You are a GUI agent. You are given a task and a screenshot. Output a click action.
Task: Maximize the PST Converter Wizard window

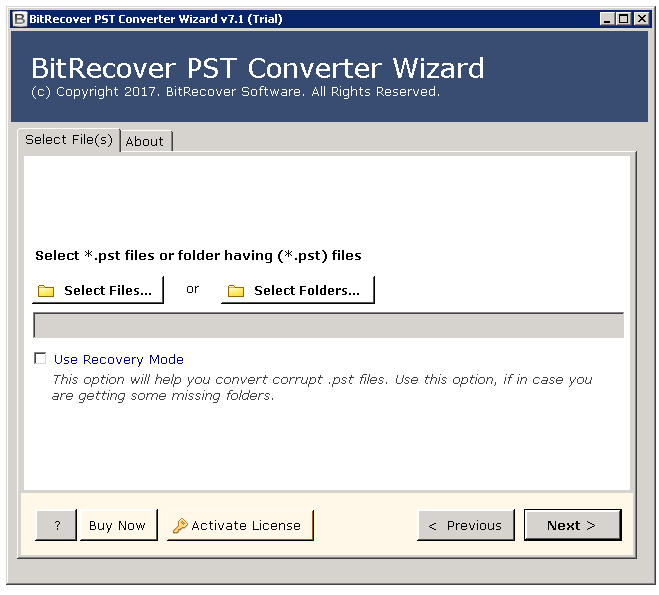pyautogui.click(x=624, y=19)
